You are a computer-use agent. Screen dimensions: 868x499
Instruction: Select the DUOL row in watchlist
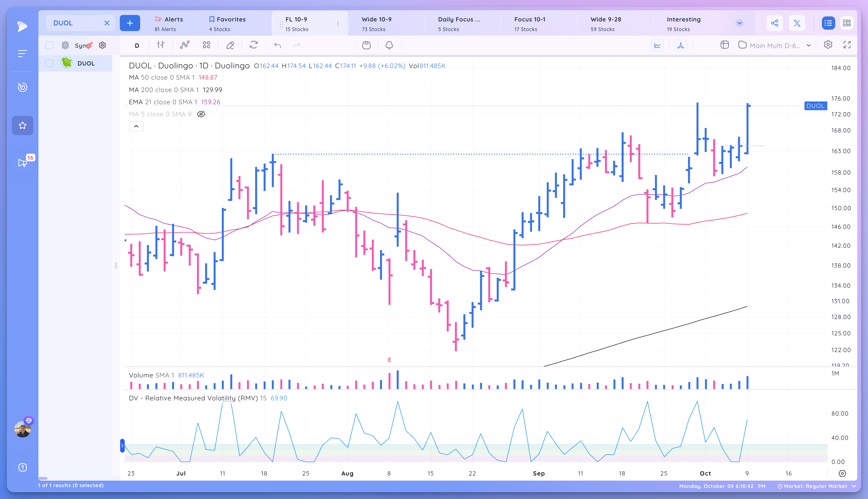[75, 63]
